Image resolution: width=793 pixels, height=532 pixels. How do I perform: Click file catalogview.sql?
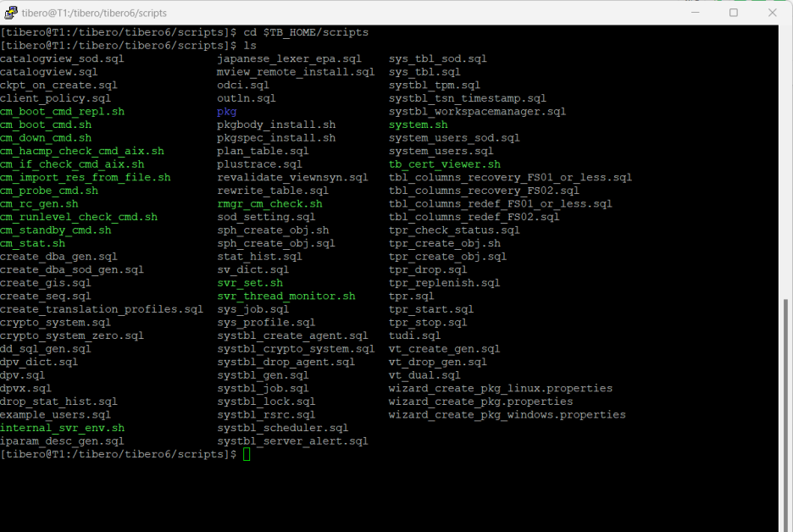click(48, 72)
